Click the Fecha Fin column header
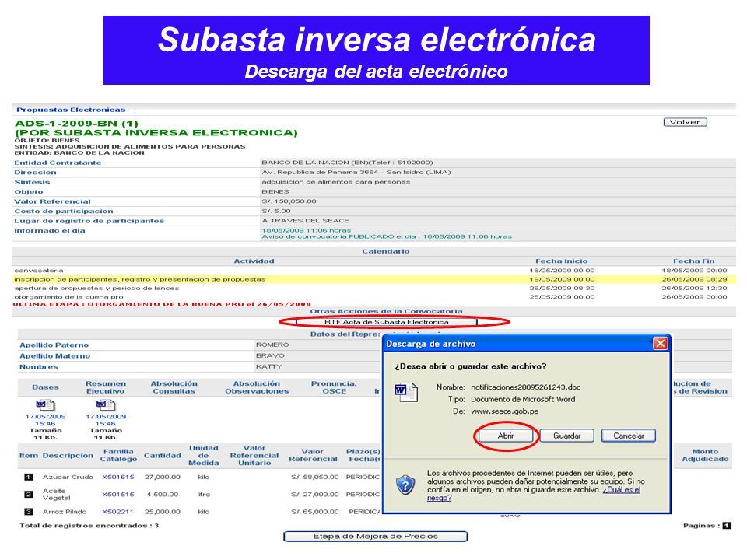747x560 pixels. point(693,261)
